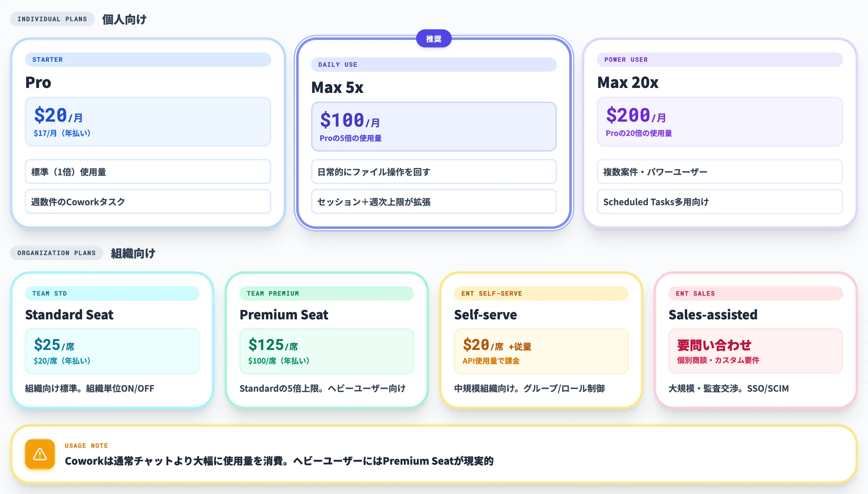Select the Self-serve title

[x=485, y=314]
